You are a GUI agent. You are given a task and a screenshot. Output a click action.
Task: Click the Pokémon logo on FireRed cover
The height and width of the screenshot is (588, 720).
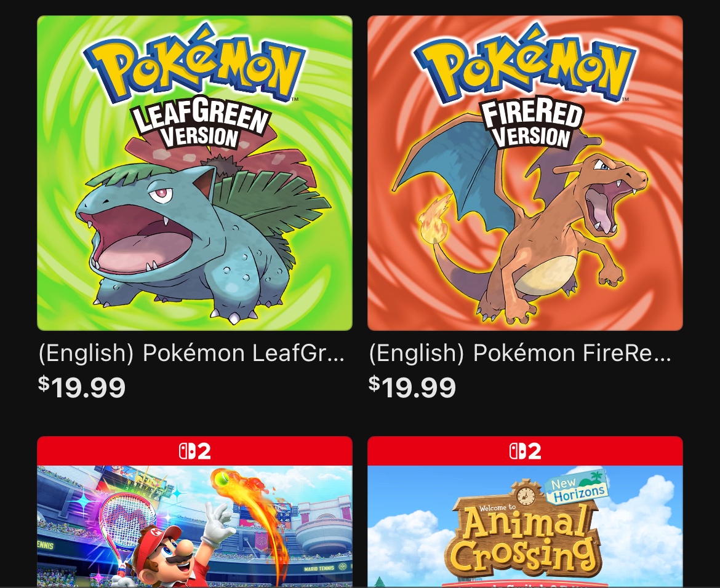525,63
